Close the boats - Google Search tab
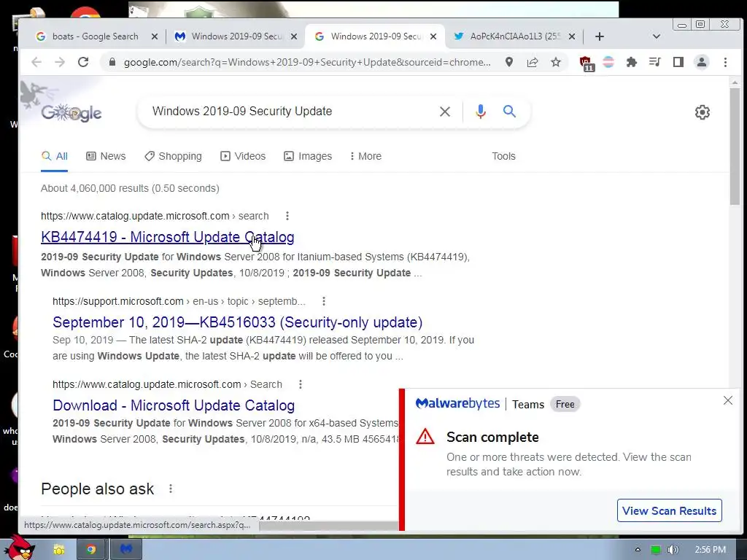The image size is (747, 560). [155, 36]
